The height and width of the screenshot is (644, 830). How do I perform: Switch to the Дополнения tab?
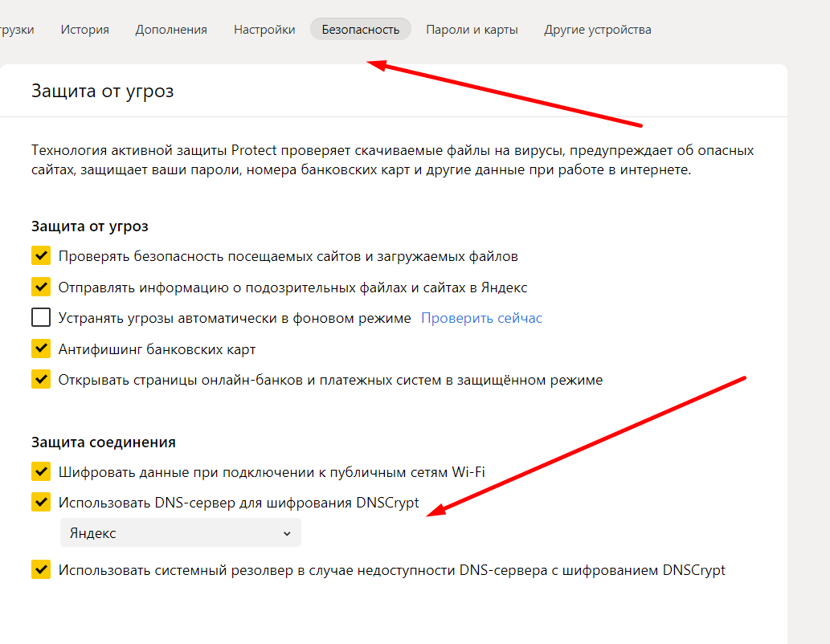tap(171, 30)
